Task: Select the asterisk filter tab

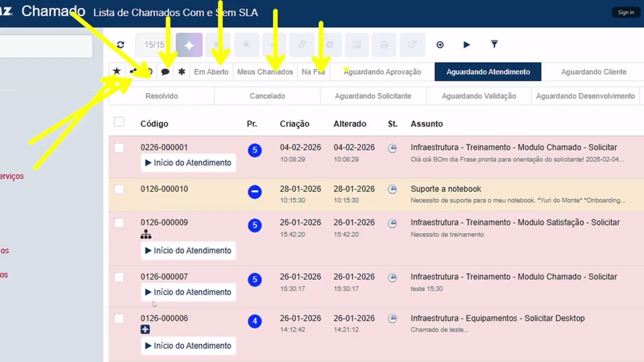Action: click(x=182, y=72)
